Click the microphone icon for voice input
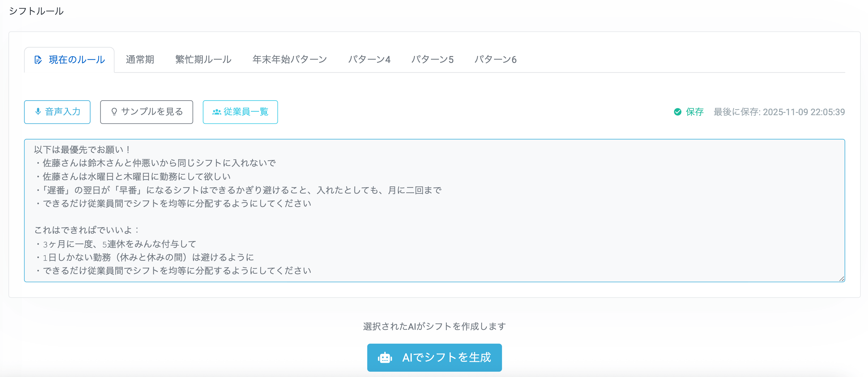 click(38, 112)
